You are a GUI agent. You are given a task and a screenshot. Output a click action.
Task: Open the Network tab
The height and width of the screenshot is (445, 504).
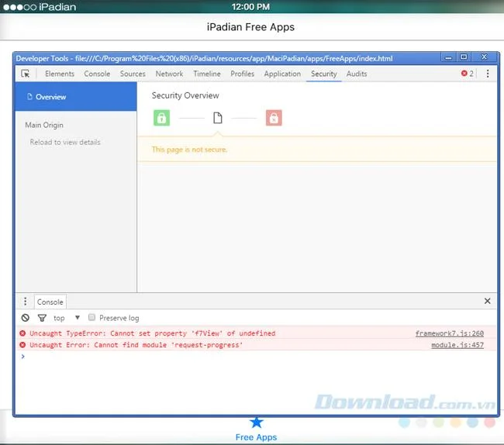click(169, 74)
